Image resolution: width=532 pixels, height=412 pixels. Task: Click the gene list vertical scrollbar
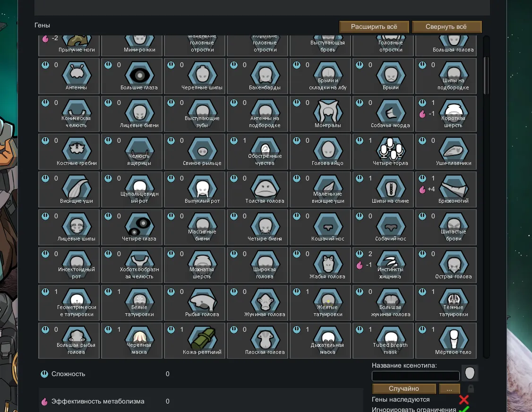(486, 76)
